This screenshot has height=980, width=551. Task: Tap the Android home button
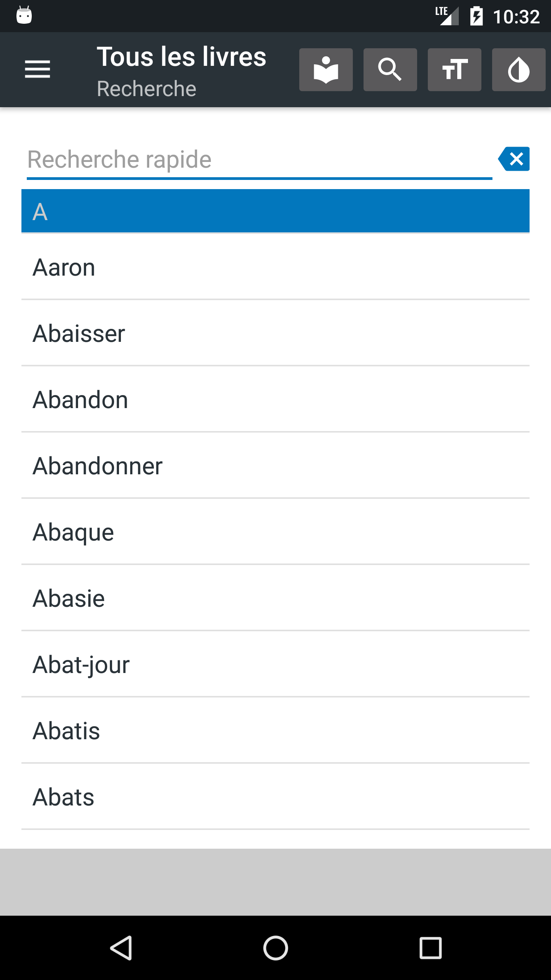point(275,948)
